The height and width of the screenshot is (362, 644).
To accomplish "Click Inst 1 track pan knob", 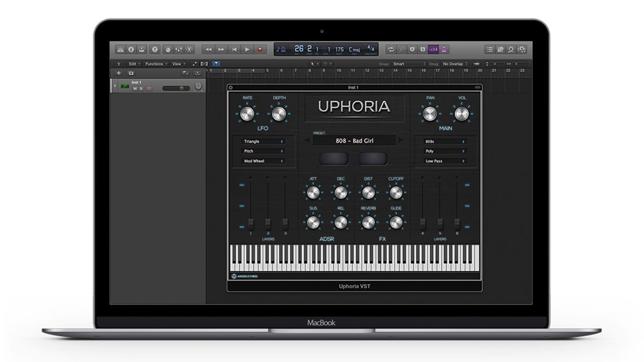I will pyautogui.click(x=198, y=86).
